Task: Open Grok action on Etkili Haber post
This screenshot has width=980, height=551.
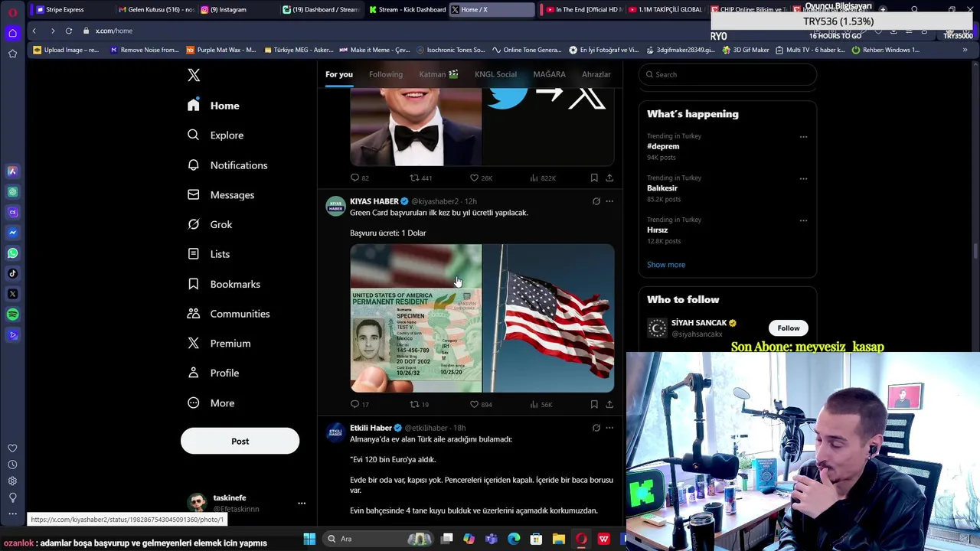Action: tap(596, 428)
